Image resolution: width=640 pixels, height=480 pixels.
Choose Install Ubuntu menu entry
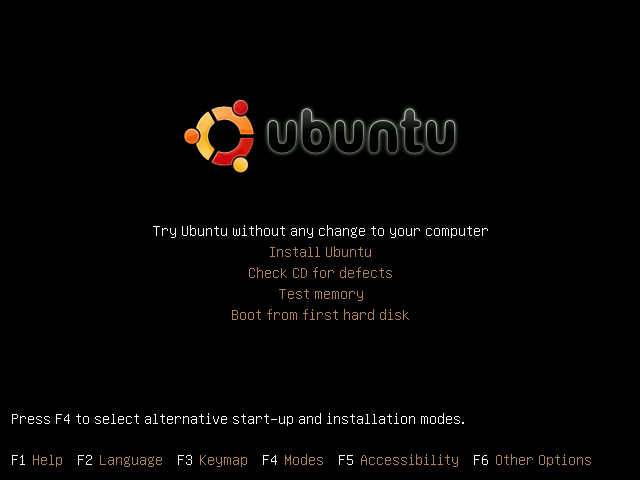click(320, 252)
